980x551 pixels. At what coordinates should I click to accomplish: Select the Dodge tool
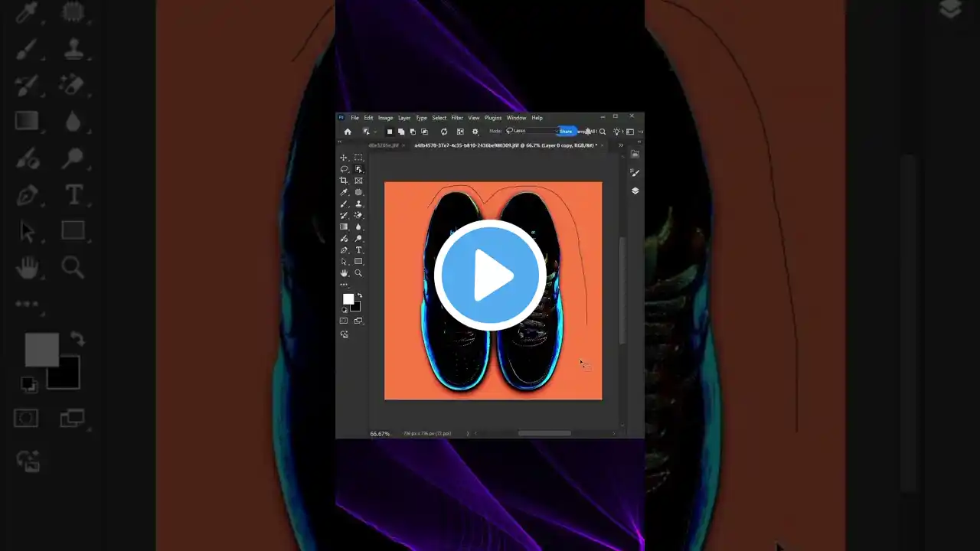(358, 239)
